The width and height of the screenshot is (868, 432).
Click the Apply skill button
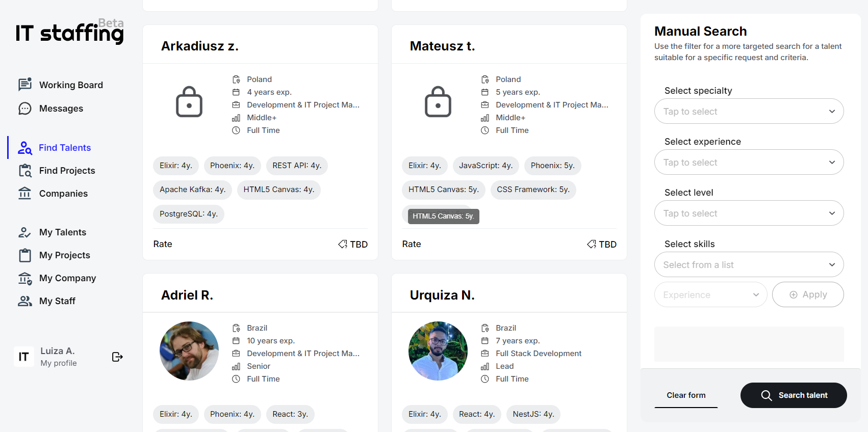[x=808, y=294]
